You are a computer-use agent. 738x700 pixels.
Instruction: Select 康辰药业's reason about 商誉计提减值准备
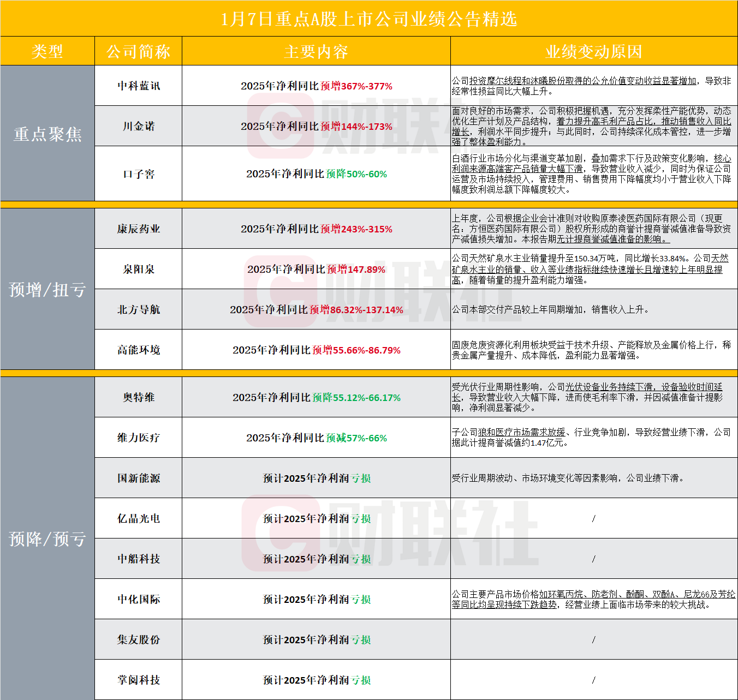592,229
